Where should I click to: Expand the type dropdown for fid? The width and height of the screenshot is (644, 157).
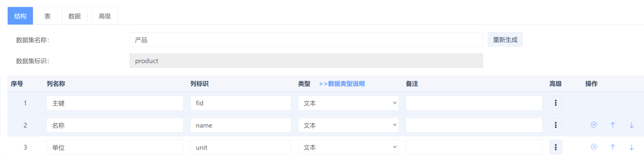(348, 103)
